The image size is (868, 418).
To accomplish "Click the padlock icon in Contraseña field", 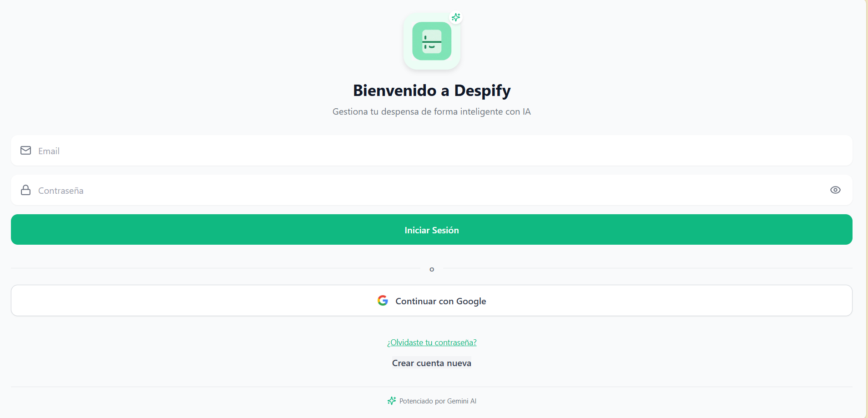I will click(x=26, y=190).
